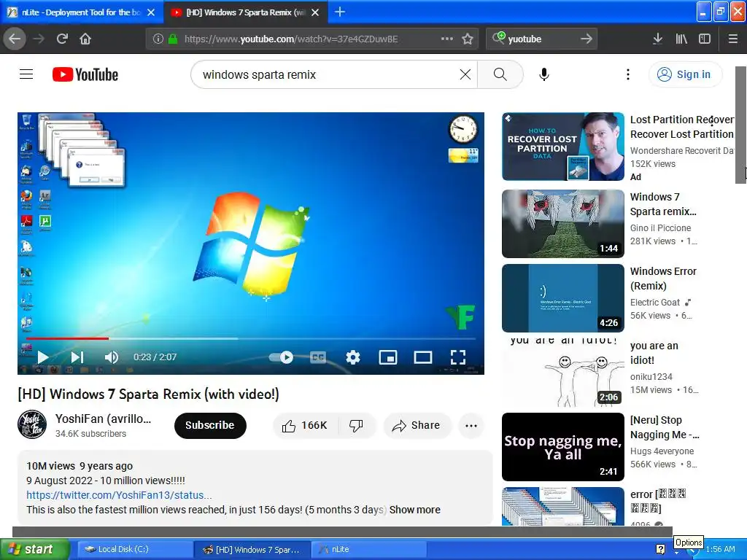747x560 pixels.
Task: Open the Windows Start menu
Action: (x=34, y=549)
